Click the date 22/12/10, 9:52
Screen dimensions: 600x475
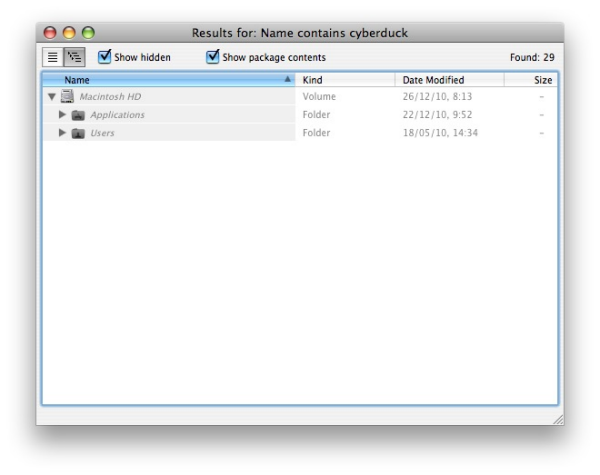437,114
